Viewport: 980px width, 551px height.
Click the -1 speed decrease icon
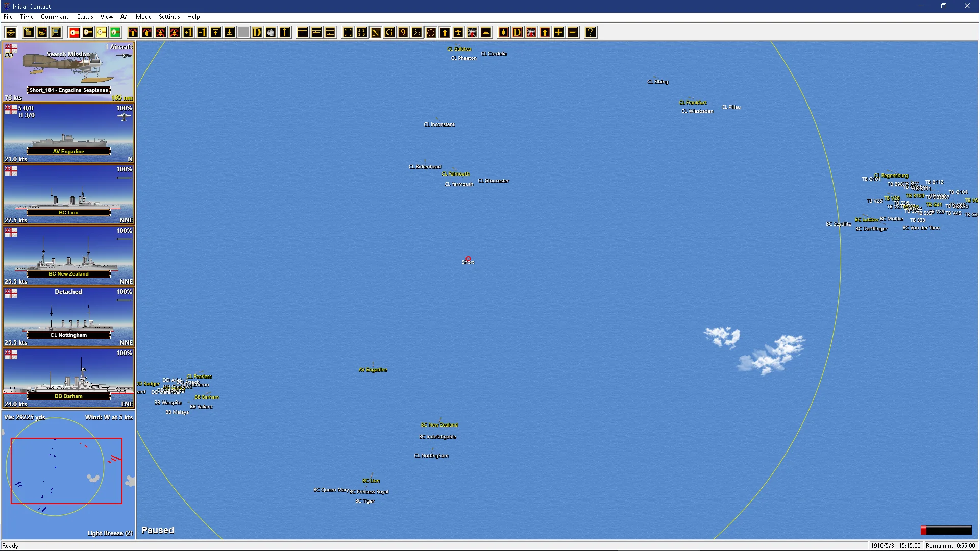pos(202,33)
